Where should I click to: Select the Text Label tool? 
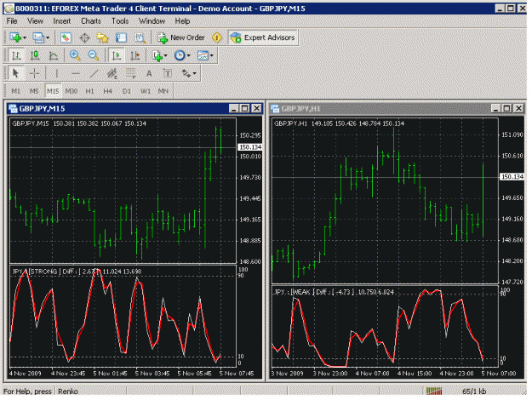point(168,73)
